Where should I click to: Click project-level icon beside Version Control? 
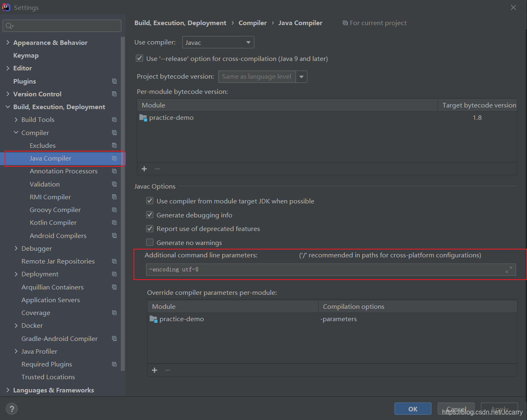(115, 94)
